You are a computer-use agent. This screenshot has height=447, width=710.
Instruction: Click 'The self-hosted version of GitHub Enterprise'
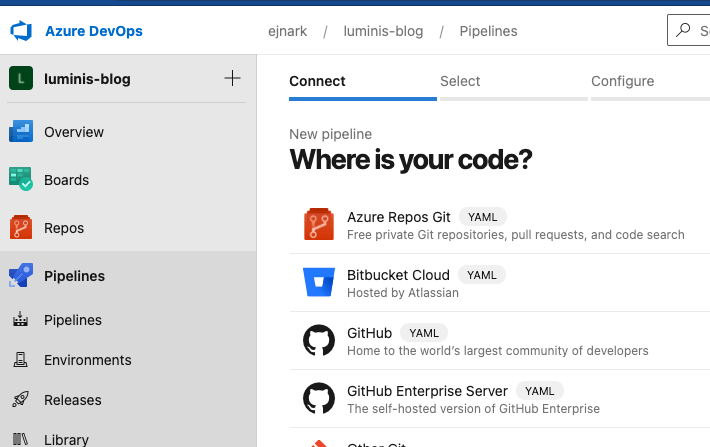[x=473, y=409]
